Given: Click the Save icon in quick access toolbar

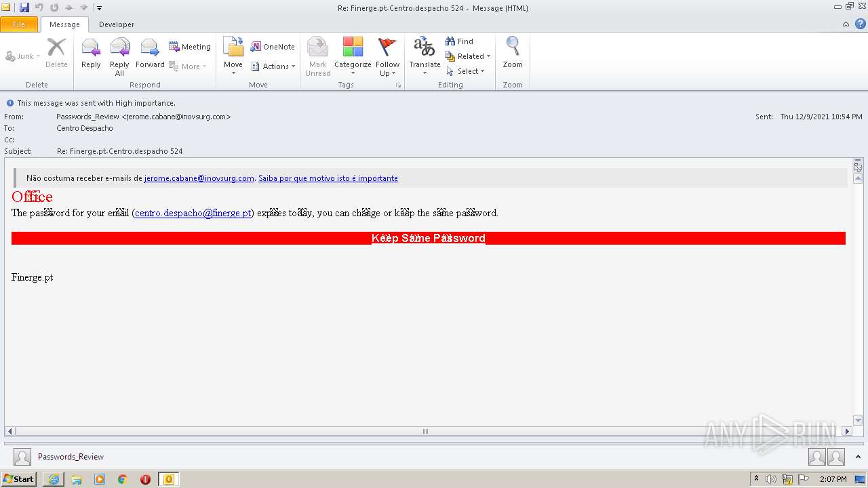Looking at the screenshot, I should pyautogui.click(x=24, y=7).
